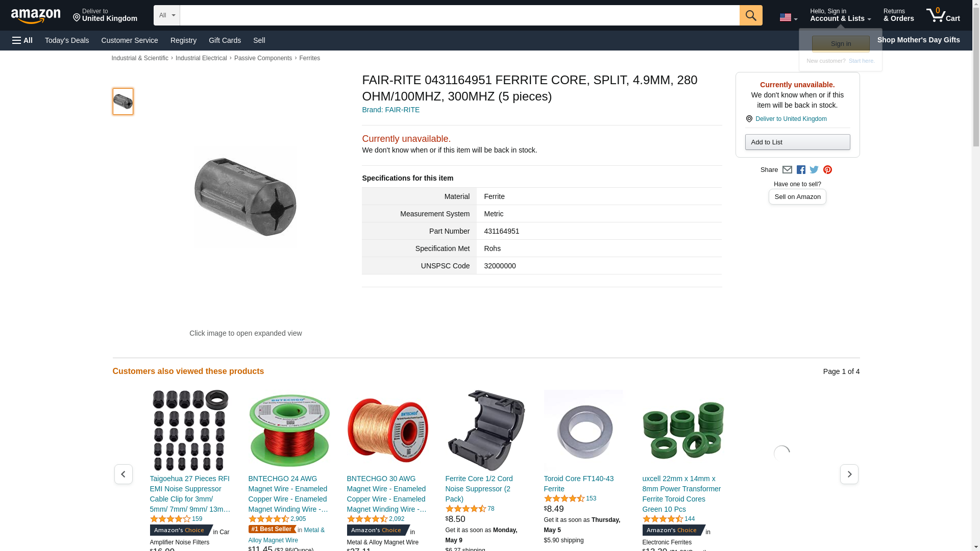Go to previous carousel page arrow
The image size is (980, 551).
click(x=124, y=474)
